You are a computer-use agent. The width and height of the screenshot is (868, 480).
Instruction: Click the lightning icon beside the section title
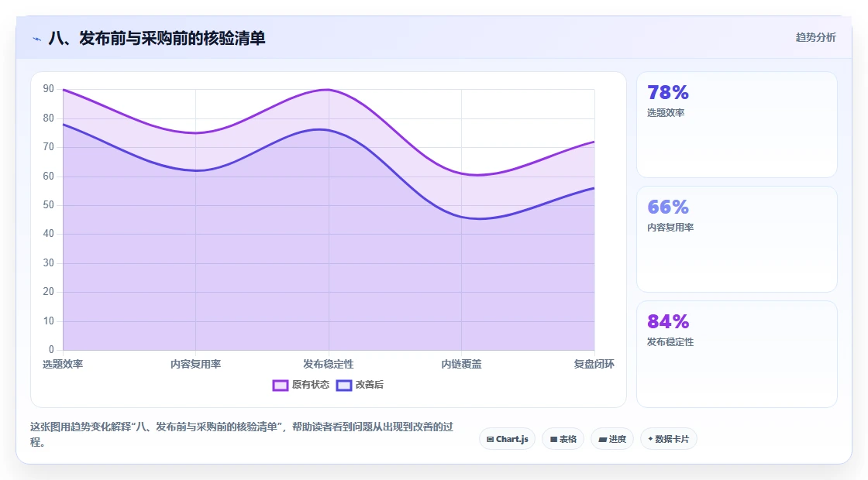37,39
